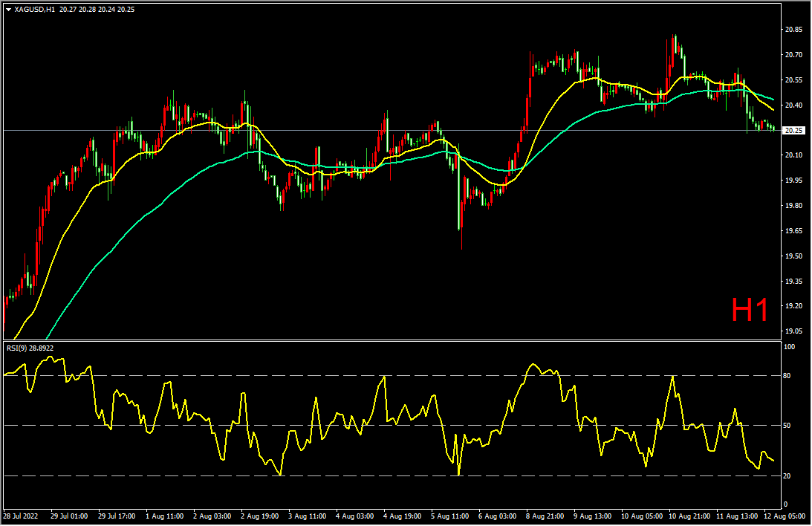Click the 80 level label on RSI scale
This screenshot has height=526, width=812.
[787, 376]
